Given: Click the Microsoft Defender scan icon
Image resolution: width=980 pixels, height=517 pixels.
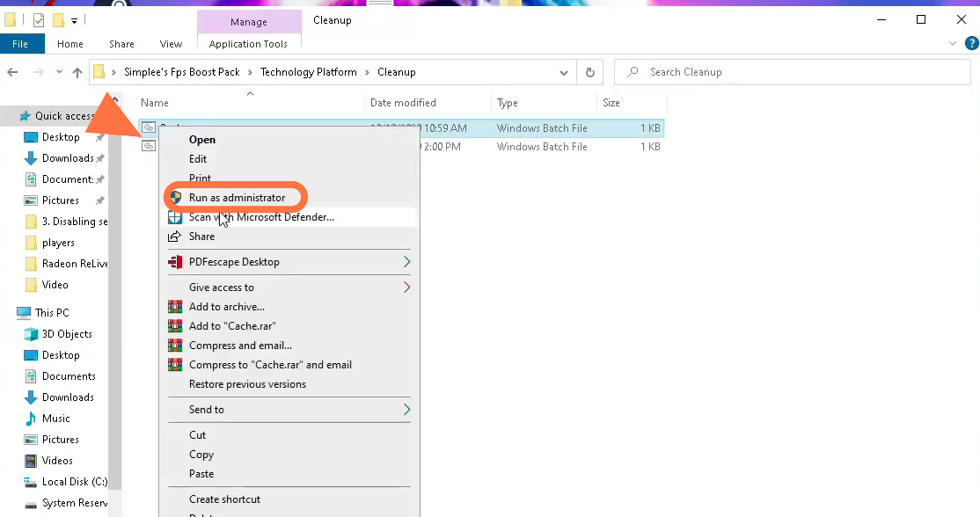Looking at the screenshot, I should [x=175, y=217].
